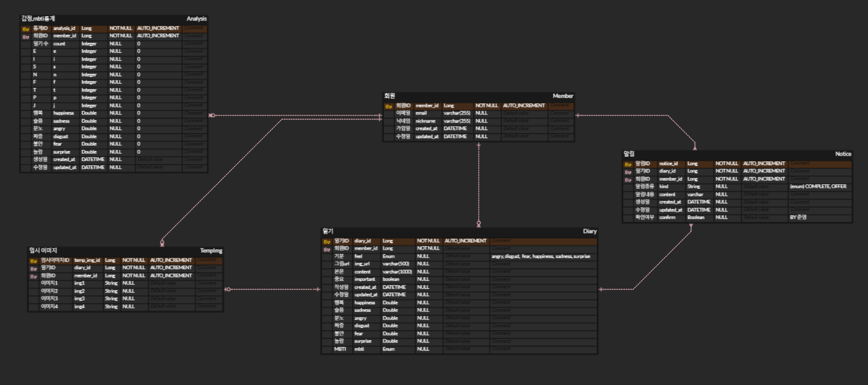Click the Integer type of the count row
The image size is (868, 385).
pyautogui.click(x=89, y=44)
